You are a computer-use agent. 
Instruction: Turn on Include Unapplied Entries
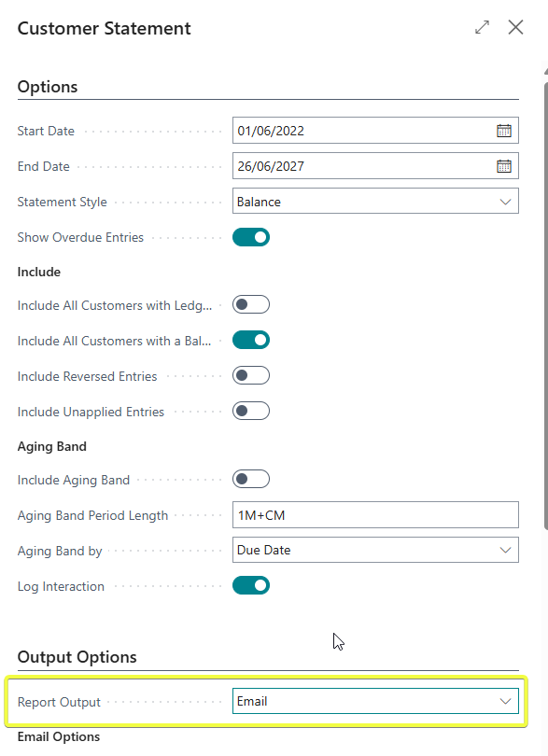[251, 412]
